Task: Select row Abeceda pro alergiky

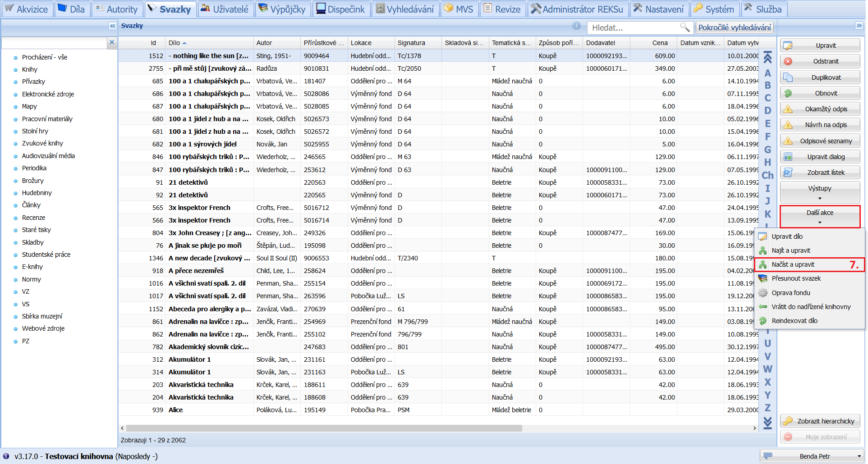Action: pyautogui.click(x=440, y=309)
